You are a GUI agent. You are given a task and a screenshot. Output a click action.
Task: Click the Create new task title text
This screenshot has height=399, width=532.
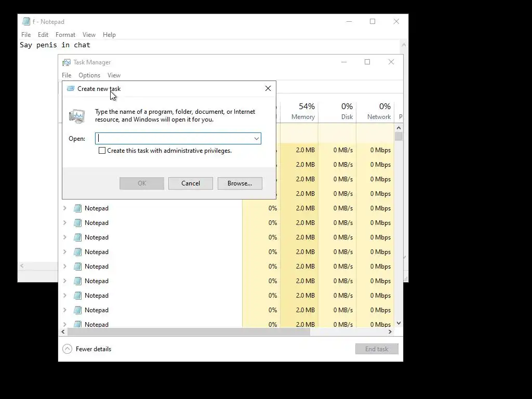tap(99, 88)
